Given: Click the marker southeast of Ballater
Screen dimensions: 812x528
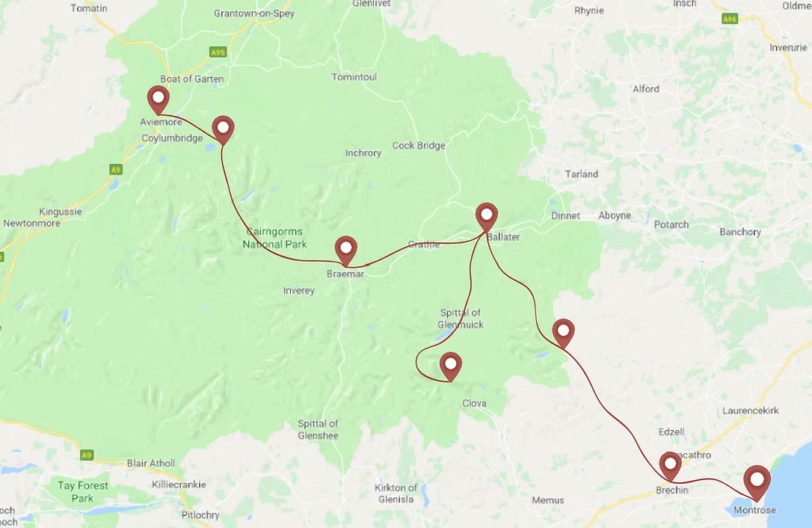Looking at the screenshot, I should click(x=564, y=334).
